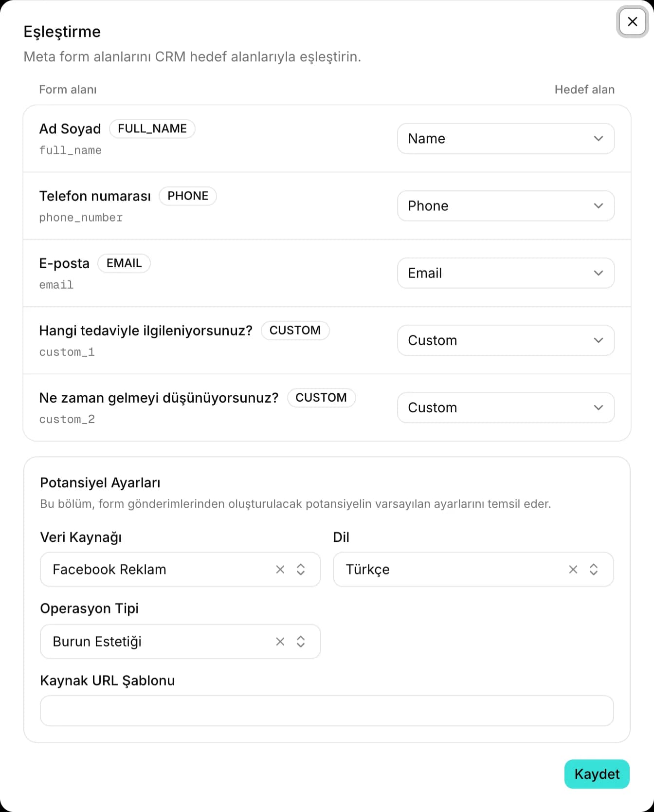Click the PHONE badge

(x=188, y=196)
